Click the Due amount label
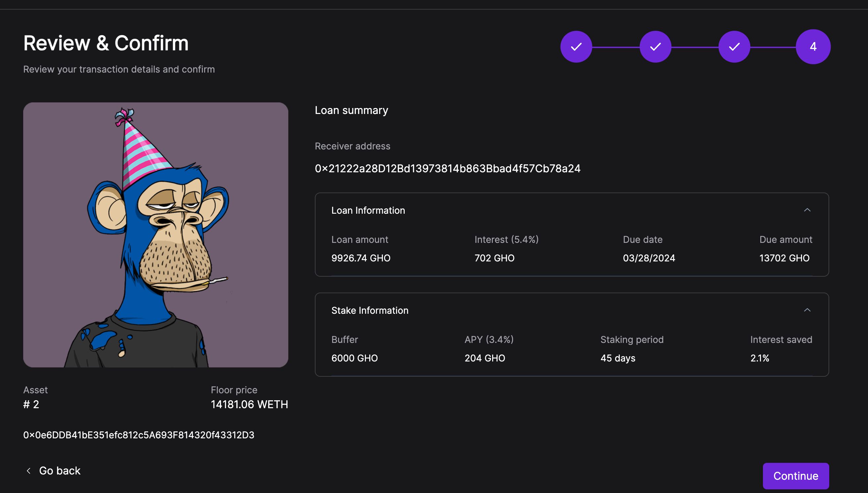This screenshot has width=868, height=493. 786,240
